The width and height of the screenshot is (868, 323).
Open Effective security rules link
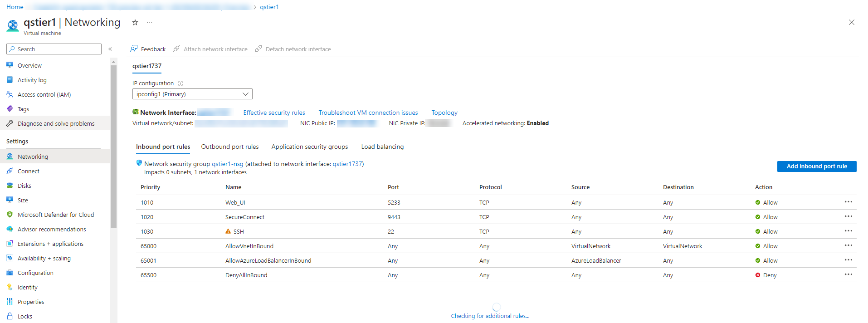pos(274,113)
